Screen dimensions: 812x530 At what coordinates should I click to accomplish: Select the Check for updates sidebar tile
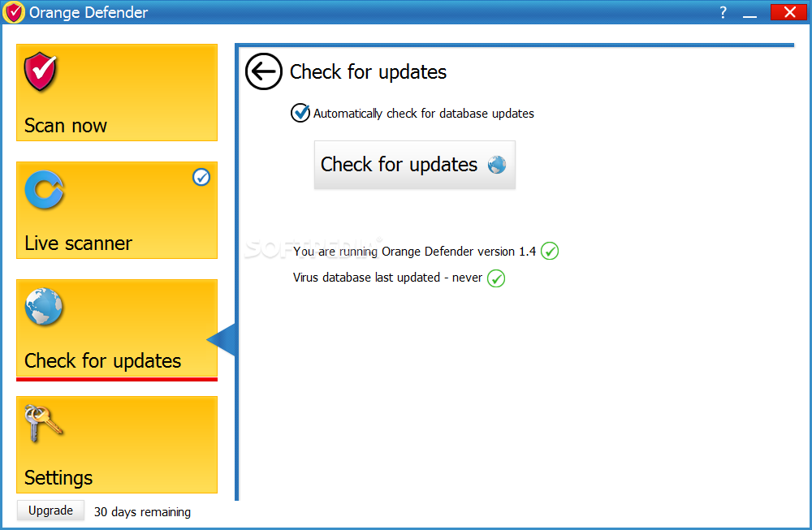[117, 328]
